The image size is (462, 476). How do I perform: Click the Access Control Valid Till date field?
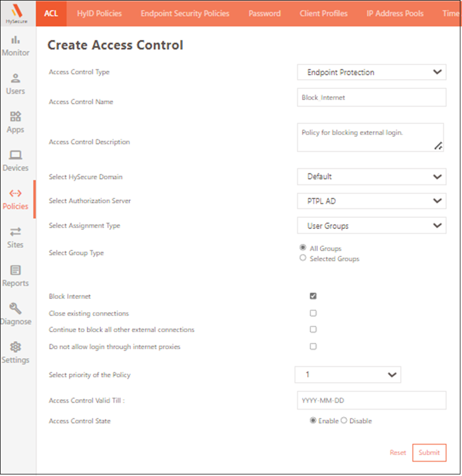point(371,401)
